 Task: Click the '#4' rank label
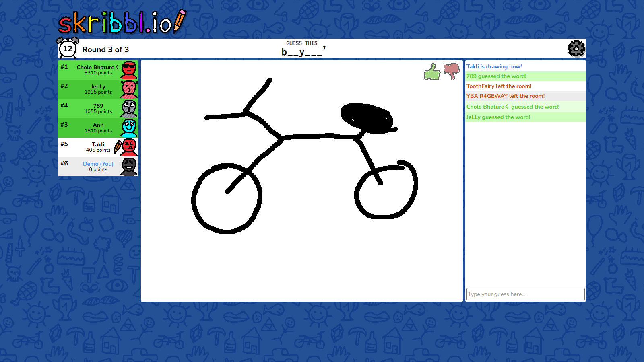(64, 105)
